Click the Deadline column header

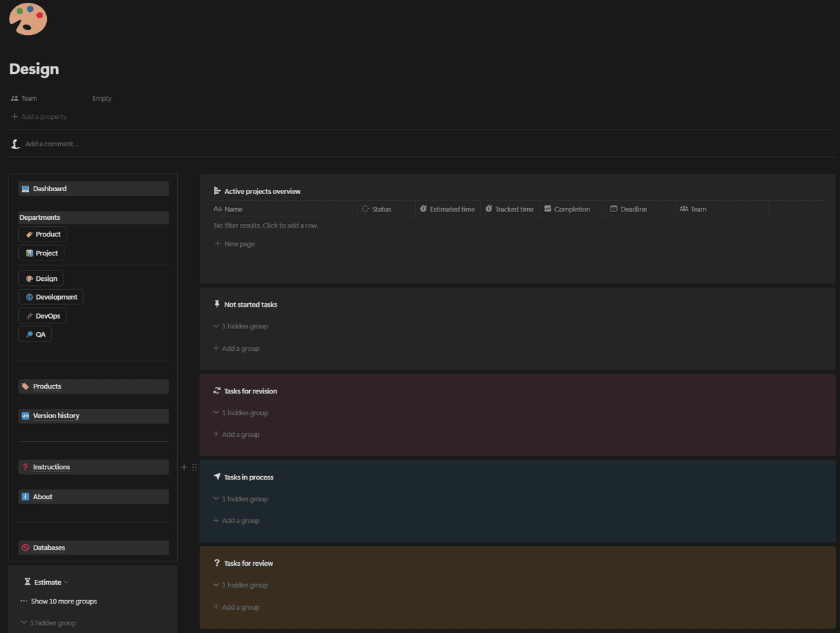tap(633, 209)
